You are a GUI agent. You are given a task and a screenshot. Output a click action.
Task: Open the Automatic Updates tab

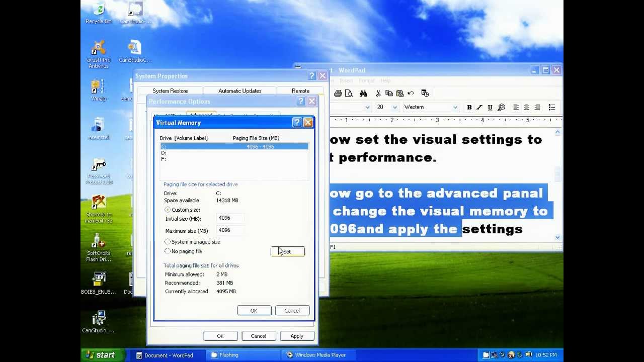(240, 91)
